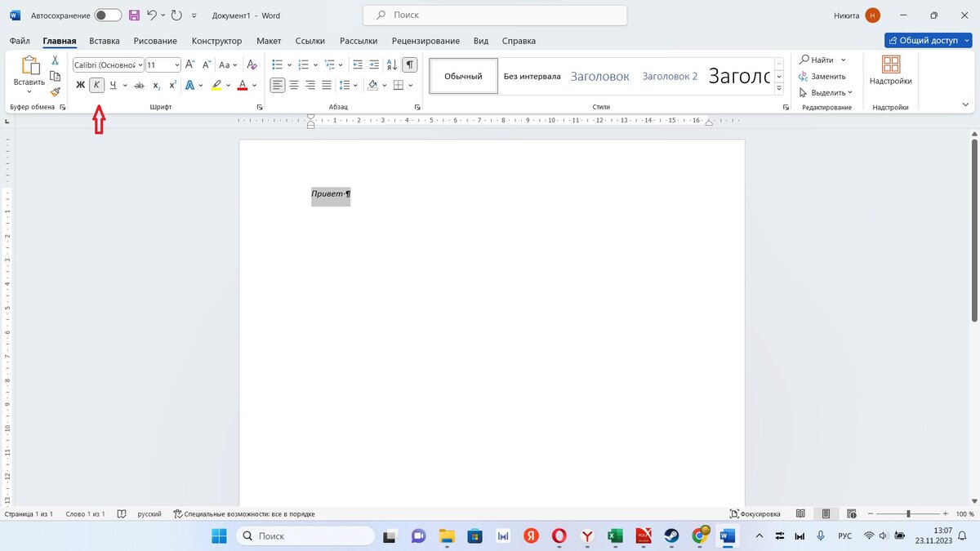Open the Макет tab
This screenshot has width=980, height=551.
(269, 41)
